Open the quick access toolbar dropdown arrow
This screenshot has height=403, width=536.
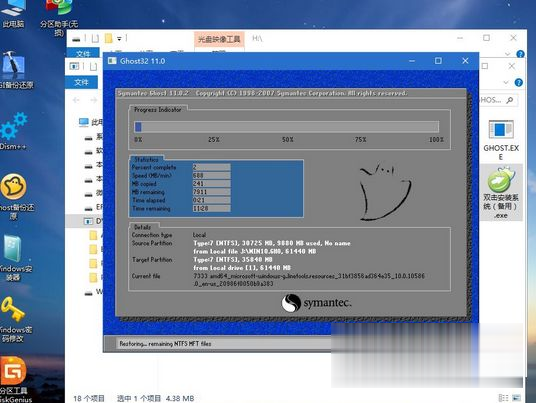(x=119, y=39)
